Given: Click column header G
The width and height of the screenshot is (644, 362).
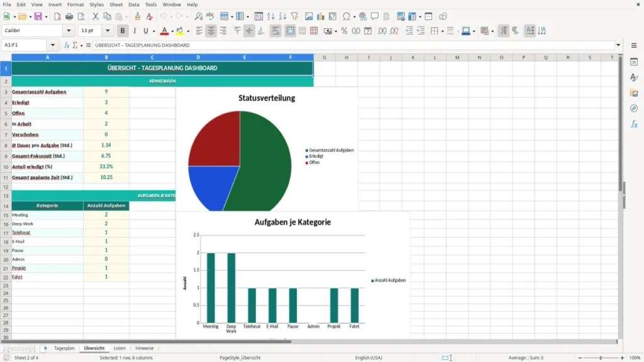Looking at the screenshot, I should (x=325, y=57).
